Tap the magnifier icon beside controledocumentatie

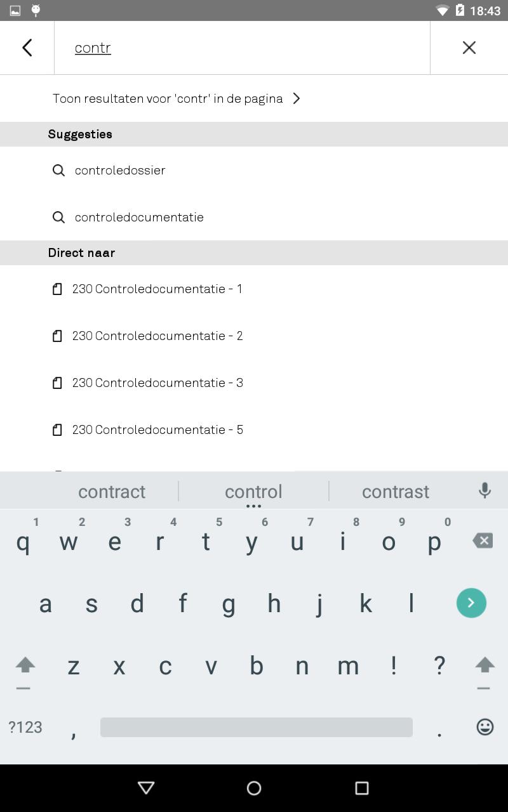(58, 217)
